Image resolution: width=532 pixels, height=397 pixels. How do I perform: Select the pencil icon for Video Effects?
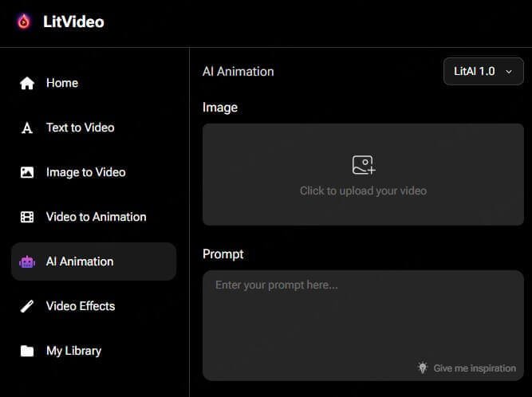pos(27,306)
